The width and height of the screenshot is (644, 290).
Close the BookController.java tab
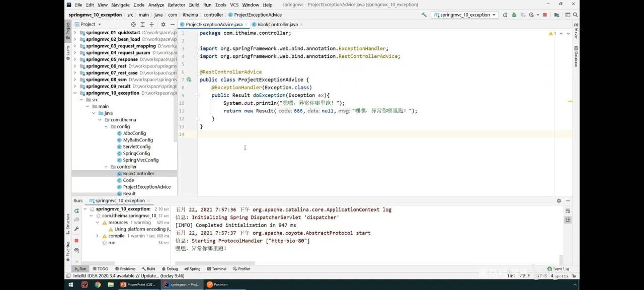[301, 24]
